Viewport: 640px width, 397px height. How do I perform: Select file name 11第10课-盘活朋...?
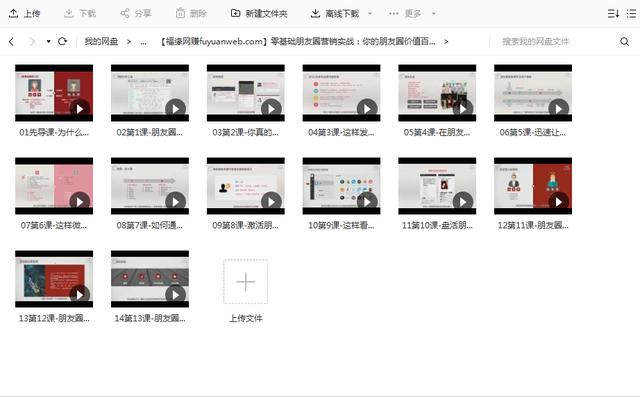tap(437, 225)
